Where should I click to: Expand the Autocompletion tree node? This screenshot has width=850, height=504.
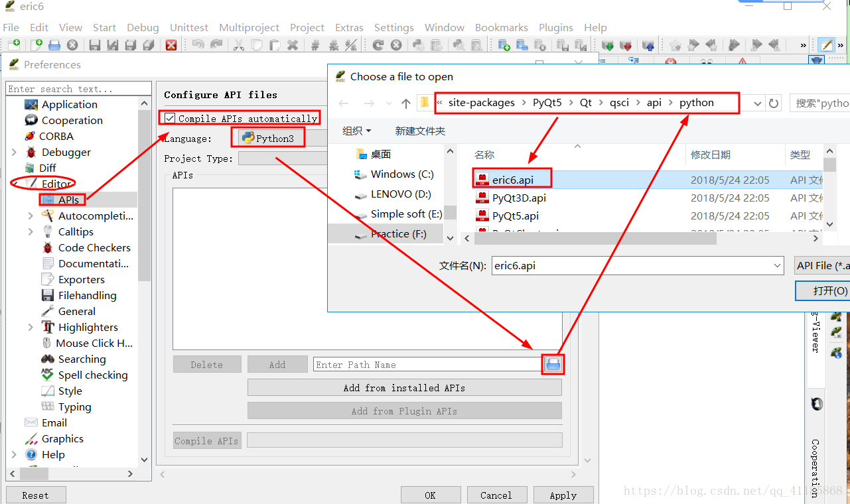click(x=31, y=216)
